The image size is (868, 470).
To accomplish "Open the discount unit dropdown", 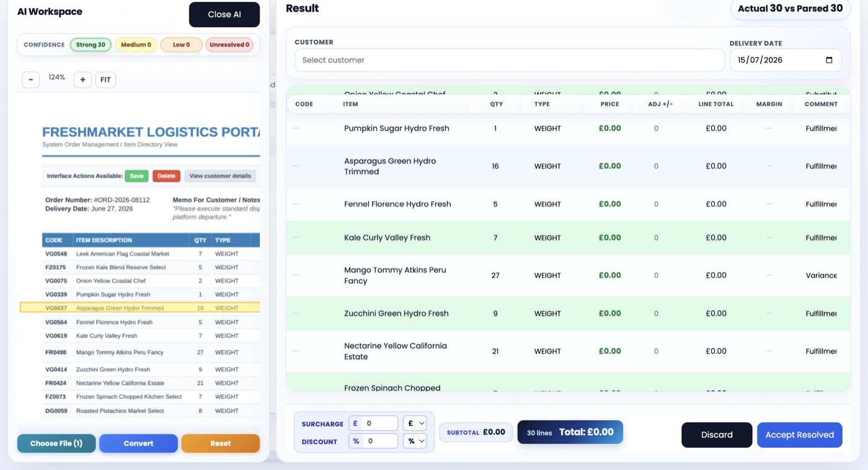I will [415, 441].
